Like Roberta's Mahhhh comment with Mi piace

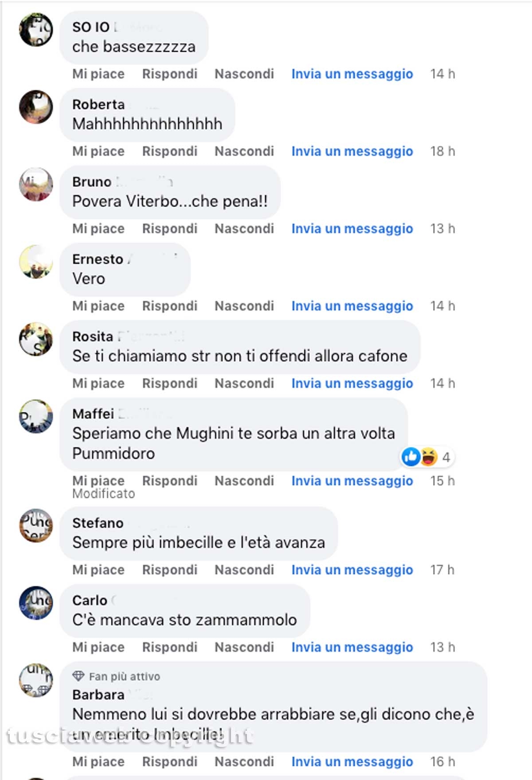(x=98, y=151)
